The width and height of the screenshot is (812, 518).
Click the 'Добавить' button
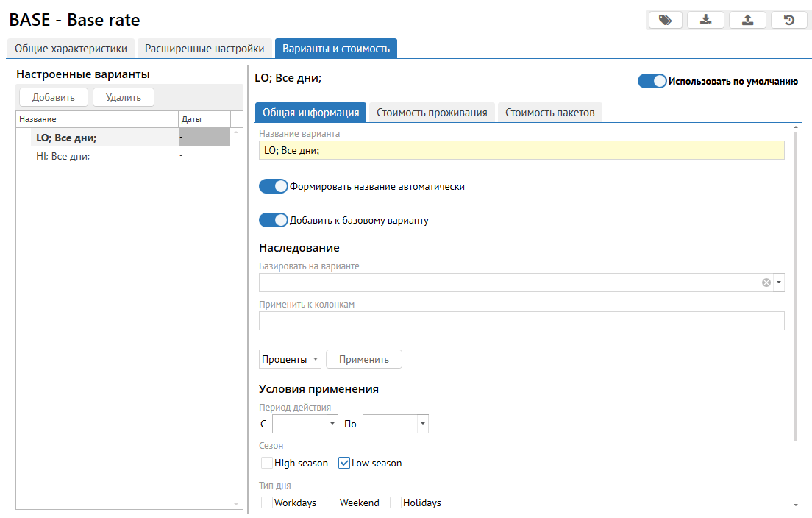point(53,97)
